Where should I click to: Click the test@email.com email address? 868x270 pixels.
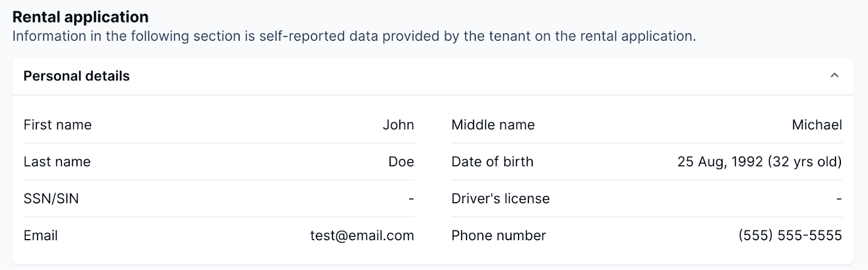(x=362, y=236)
